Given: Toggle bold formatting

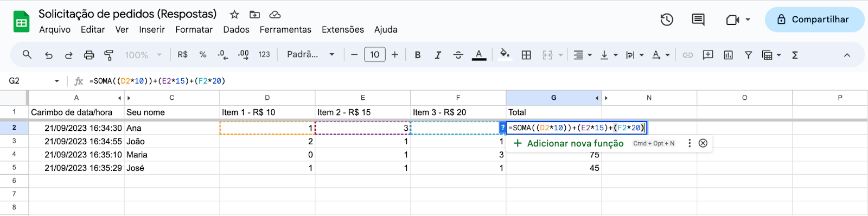Looking at the screenshot, I should pos(418,55).
